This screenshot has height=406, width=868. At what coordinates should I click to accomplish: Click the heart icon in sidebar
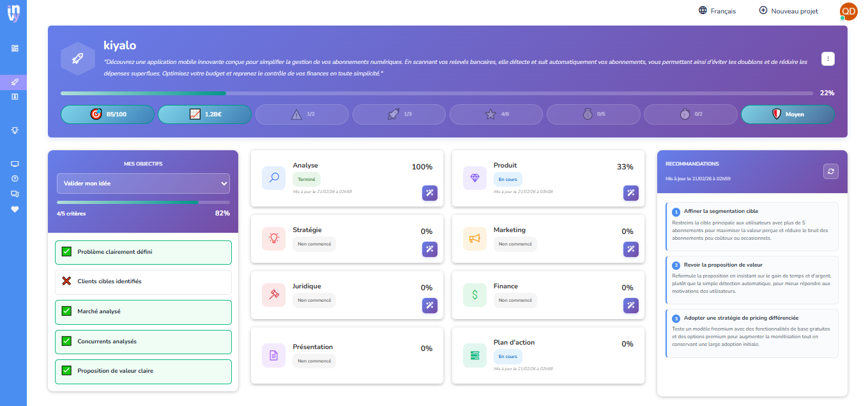coord(15,209)
